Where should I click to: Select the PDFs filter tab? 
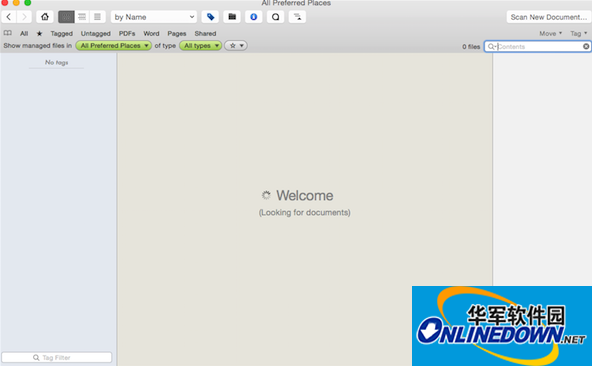(x=127, y=34)
